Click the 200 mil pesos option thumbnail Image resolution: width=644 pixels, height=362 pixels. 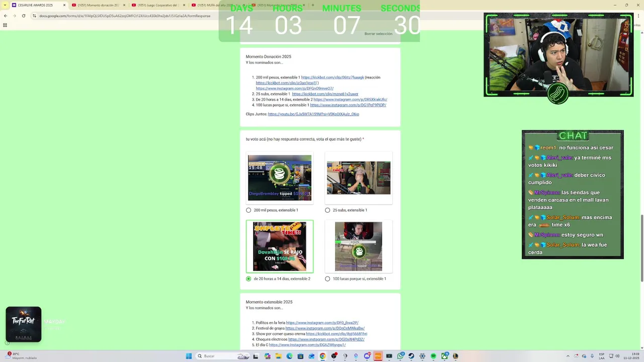280,177
